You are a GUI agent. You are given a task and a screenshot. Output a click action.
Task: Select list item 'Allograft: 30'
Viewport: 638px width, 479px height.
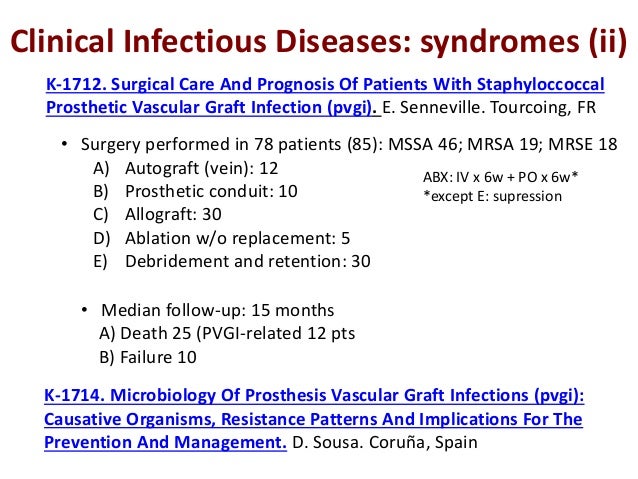(172, 214)
